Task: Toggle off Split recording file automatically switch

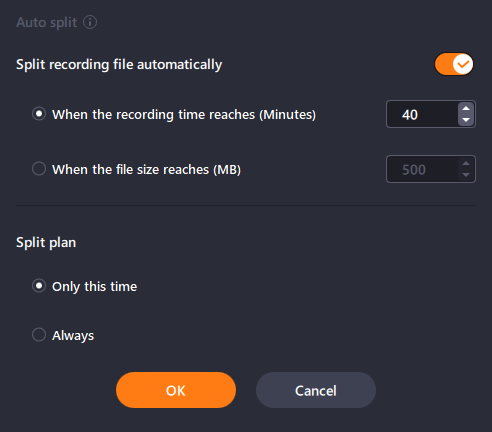Action: tap(454, 64)
